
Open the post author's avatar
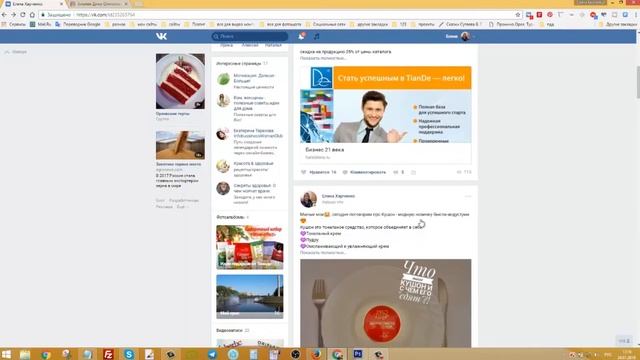pos(309,199)
